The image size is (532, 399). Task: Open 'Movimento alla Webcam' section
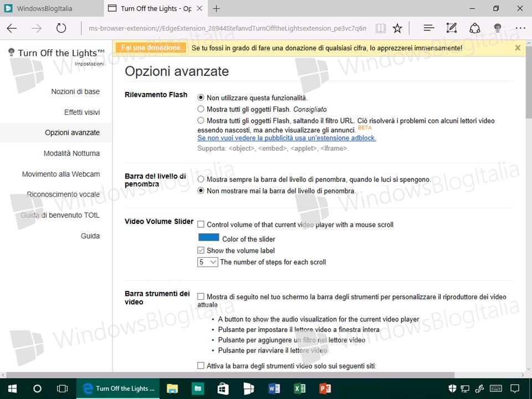click(61, 174)
